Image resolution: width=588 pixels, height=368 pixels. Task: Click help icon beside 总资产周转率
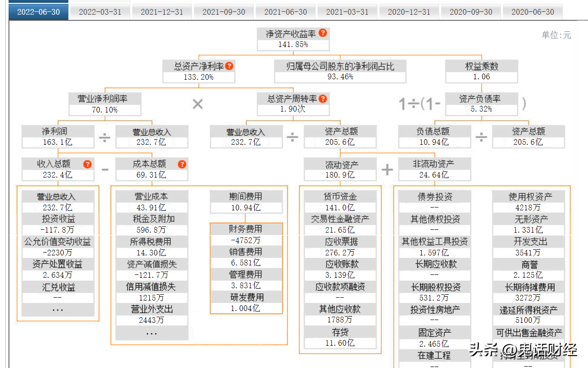pyautogui.click(x=323, y=99)
